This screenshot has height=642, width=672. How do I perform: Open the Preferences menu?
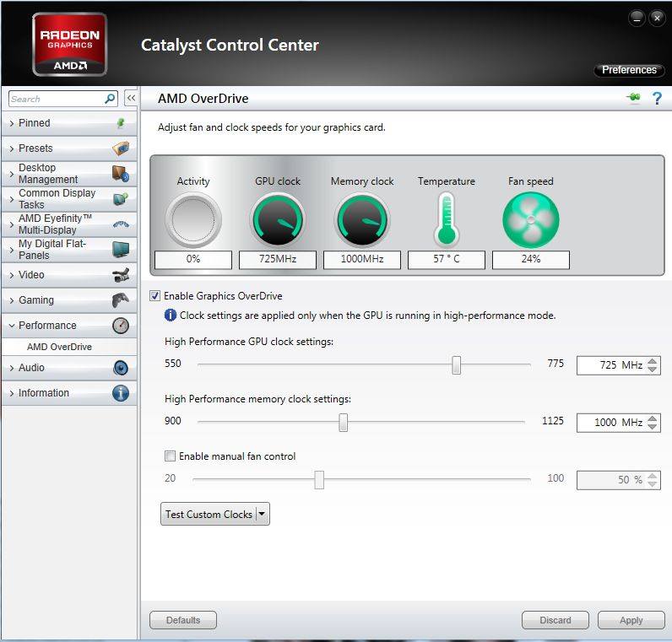pos(629,70)
